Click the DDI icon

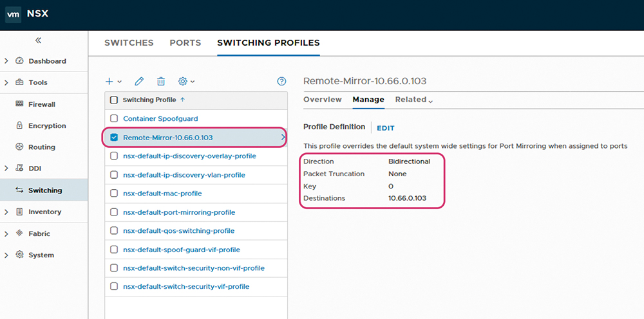[x=20, y=168]
